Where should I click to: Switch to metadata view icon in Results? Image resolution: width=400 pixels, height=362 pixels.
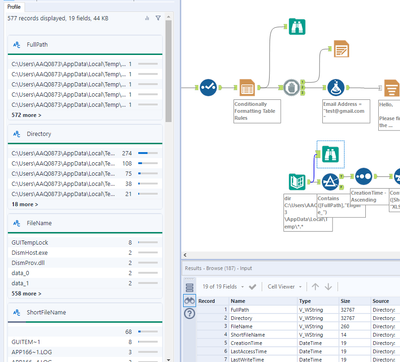[x=190, y=287]
